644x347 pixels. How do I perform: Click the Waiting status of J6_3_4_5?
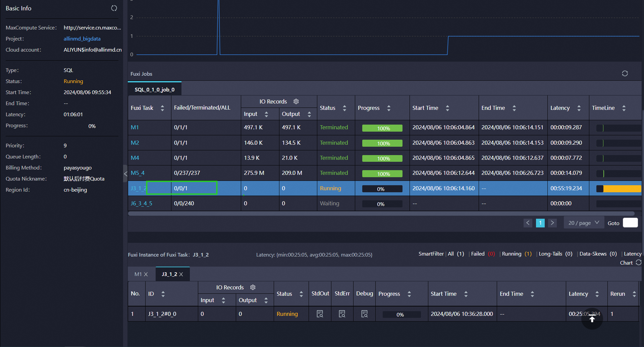pos(329,203)
